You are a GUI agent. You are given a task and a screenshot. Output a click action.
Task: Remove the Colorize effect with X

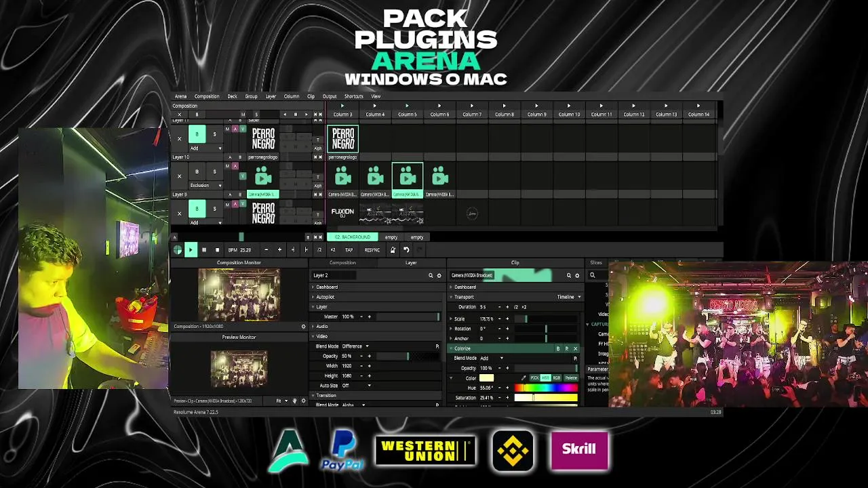pos(576,348)
